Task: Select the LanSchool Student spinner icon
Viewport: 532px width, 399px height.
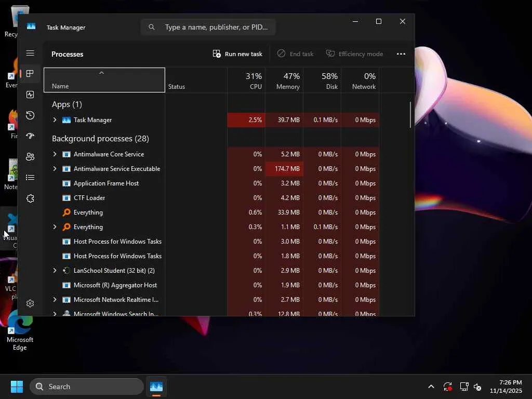Action: (x=66, y=270)
